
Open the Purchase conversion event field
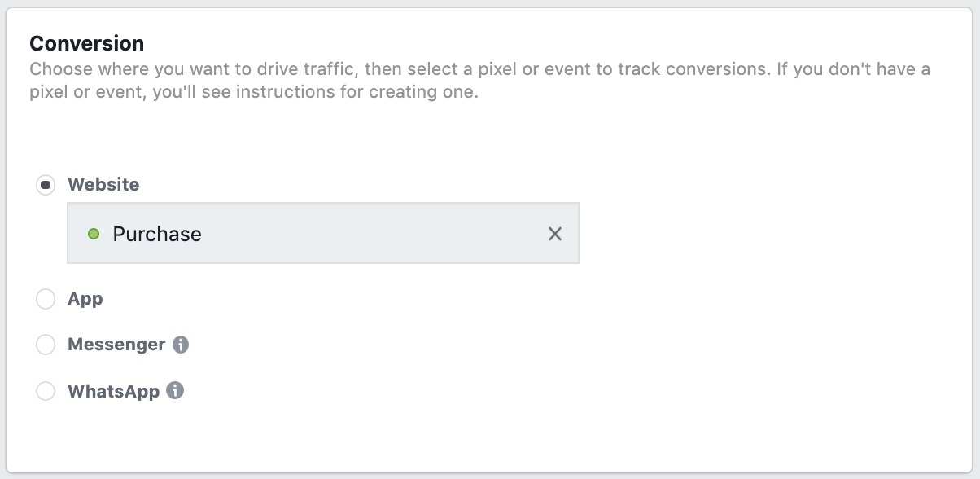pos(323,233)
